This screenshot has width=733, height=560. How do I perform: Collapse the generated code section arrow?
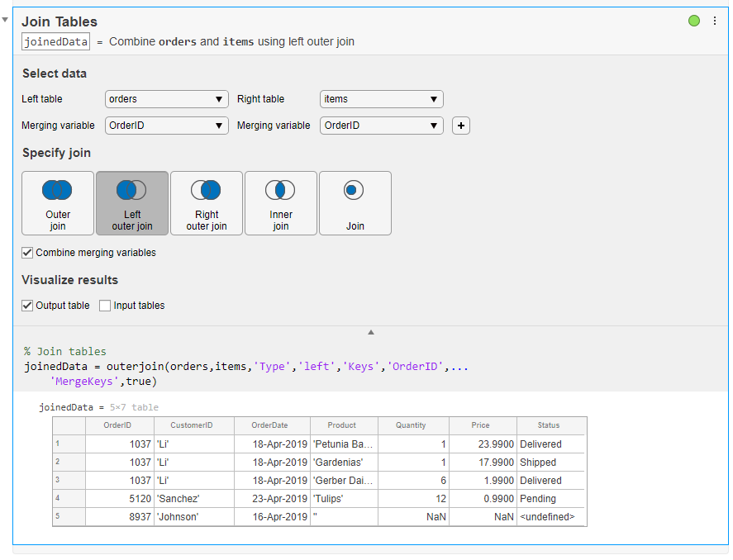tap(371, 332)
